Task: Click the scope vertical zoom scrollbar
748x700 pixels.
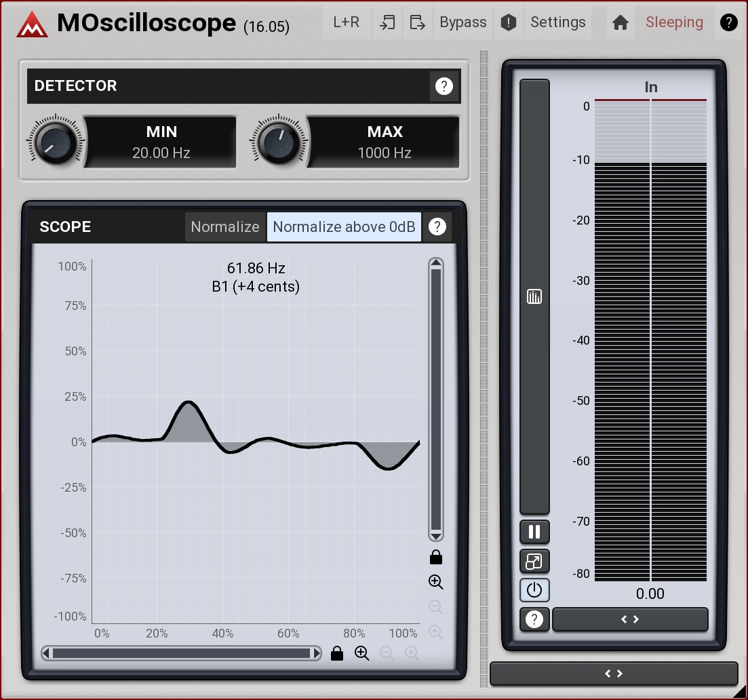Action: 435,400
